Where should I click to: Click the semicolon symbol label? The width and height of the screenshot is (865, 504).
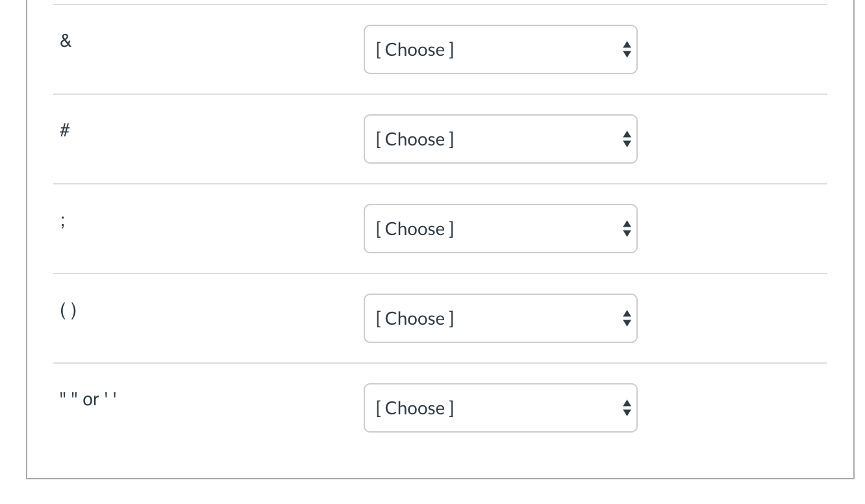(x=63, y=221)
